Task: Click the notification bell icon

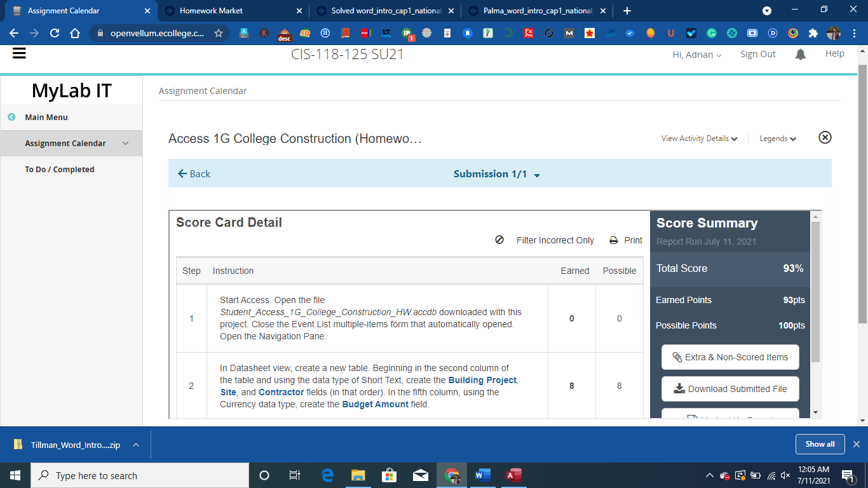Action: coord(801,55)
